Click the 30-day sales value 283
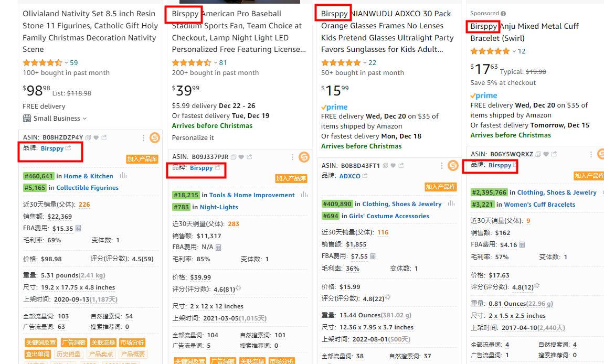 point(234,224)
